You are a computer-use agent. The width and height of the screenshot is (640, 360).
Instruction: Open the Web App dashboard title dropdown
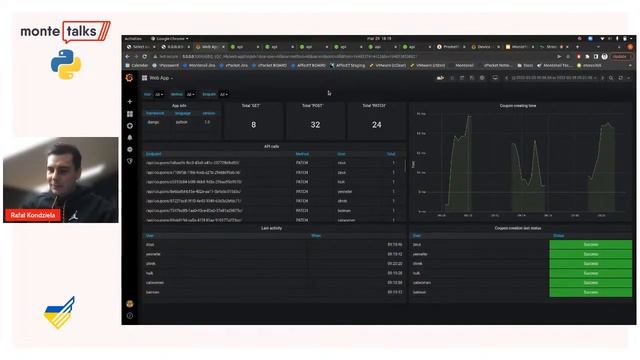tap(161, 78)
